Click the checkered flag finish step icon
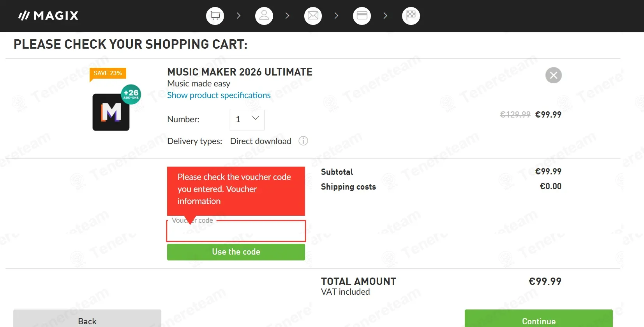This screenshot has height=327, width=644. (x=411, y=16)
